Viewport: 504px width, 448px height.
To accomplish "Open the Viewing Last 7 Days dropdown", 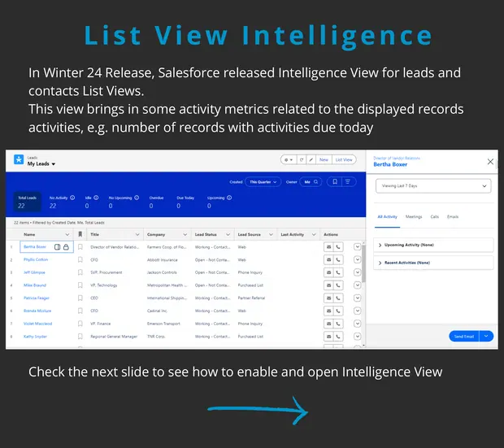I will pyautogui.click(x=433, y=186).
